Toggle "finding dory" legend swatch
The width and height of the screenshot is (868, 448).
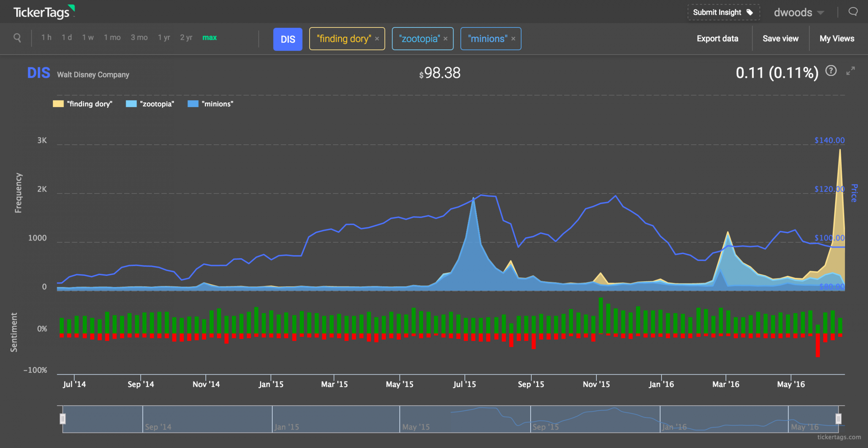58,104
